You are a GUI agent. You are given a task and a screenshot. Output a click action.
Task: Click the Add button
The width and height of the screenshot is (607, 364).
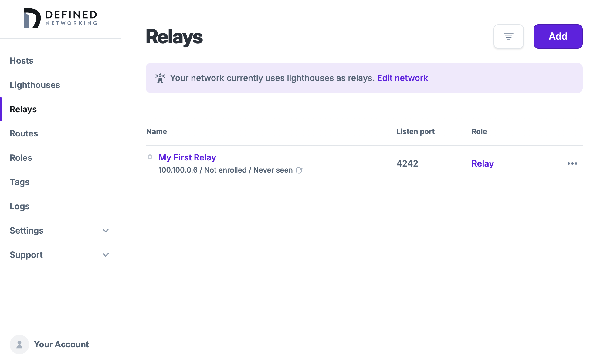click(558, 36)
